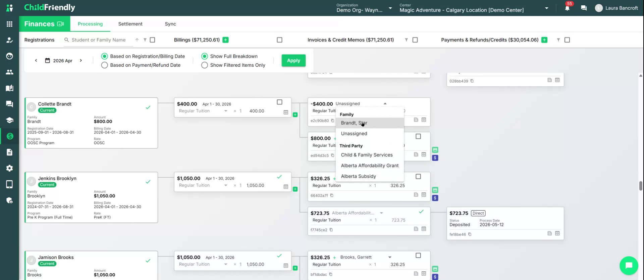The width and height of the screenshot is (644, 280).
Task: Tick the Registrations select-all checkbox
Action: (153, 40)
